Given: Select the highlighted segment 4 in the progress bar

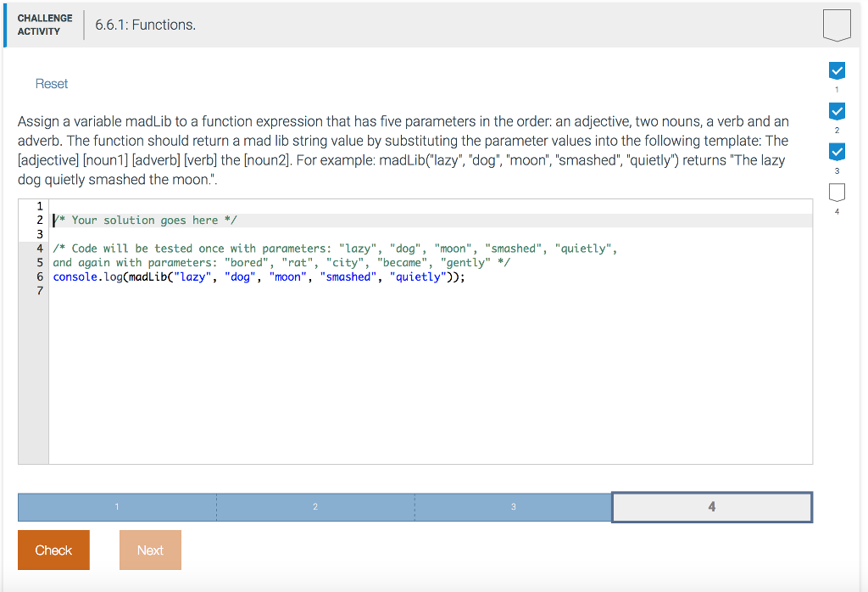Looking at the screenshot, I should [x=711, y=506].
